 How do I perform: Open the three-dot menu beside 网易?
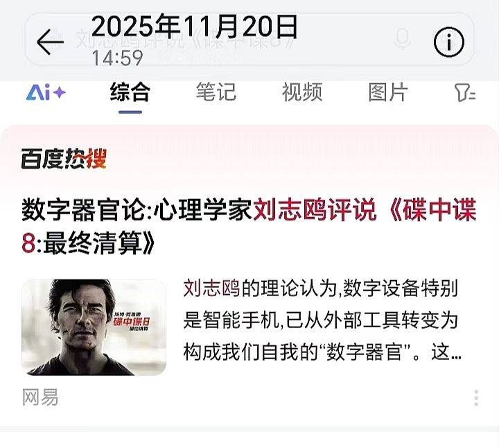[476, 397]
